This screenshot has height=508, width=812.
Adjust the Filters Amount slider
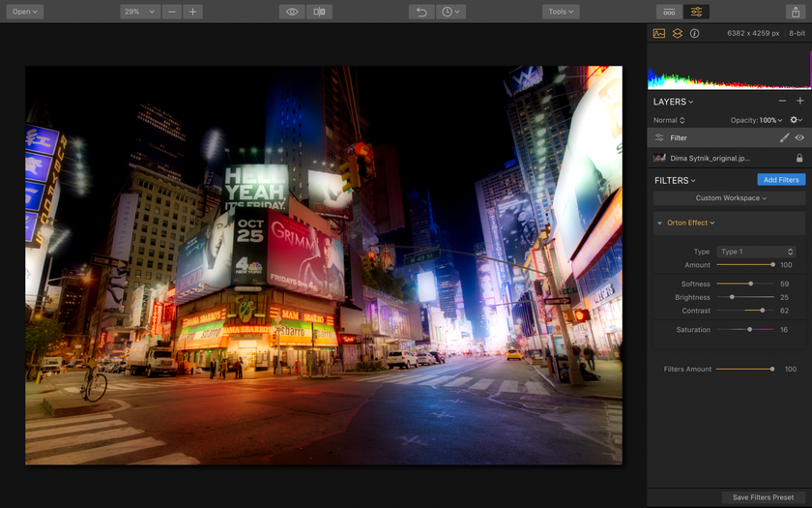(745, 369)
